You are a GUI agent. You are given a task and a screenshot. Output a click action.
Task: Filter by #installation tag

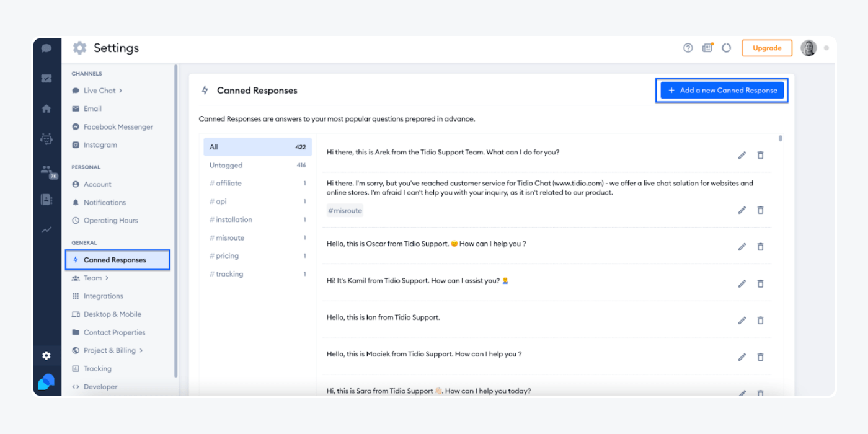257,219
